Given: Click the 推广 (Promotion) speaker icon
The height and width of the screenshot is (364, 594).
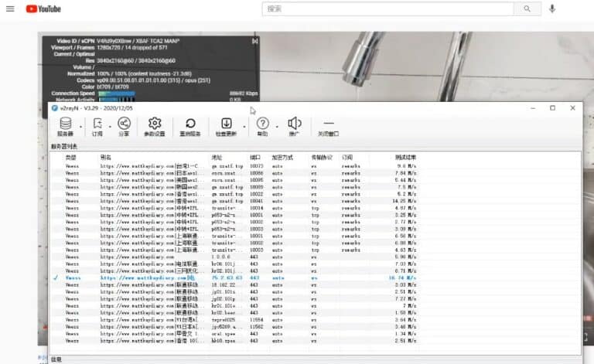Looking at the screenshot, I should tap(294, 126).
